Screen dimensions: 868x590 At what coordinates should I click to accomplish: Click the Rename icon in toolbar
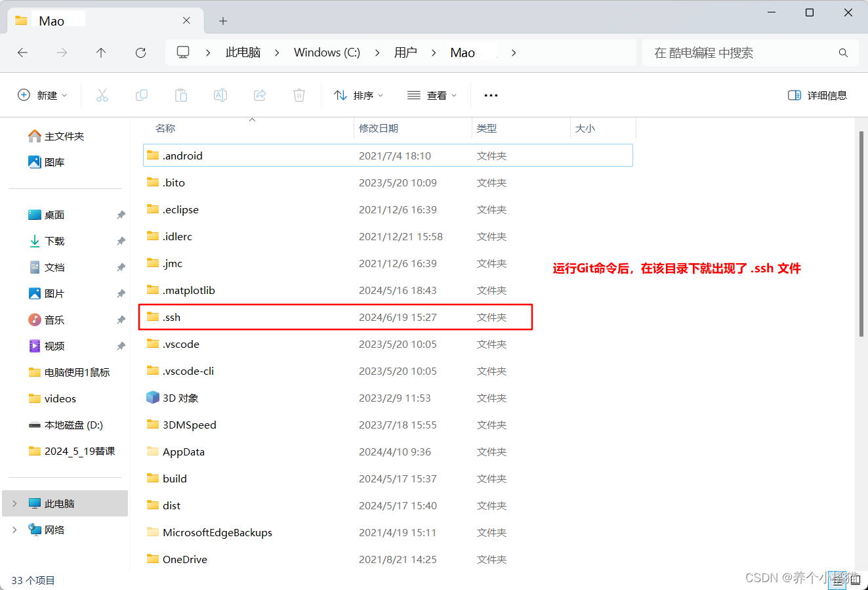point(220,95)
